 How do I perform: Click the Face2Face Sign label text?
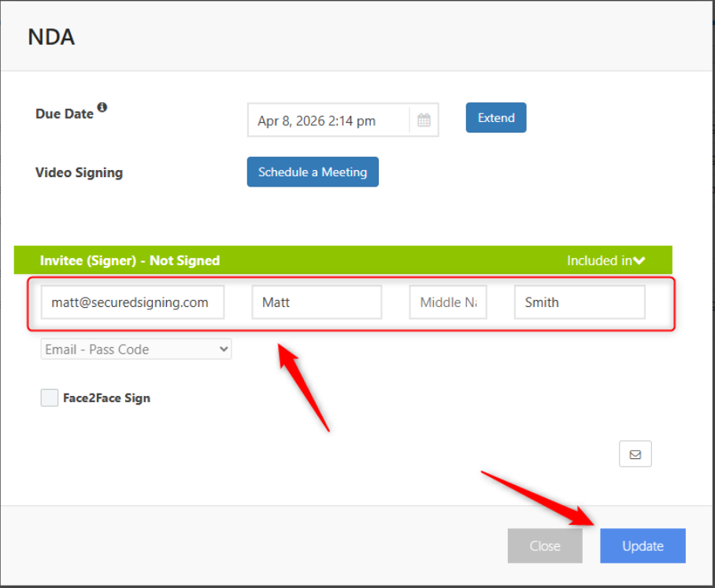pos(106,398)
